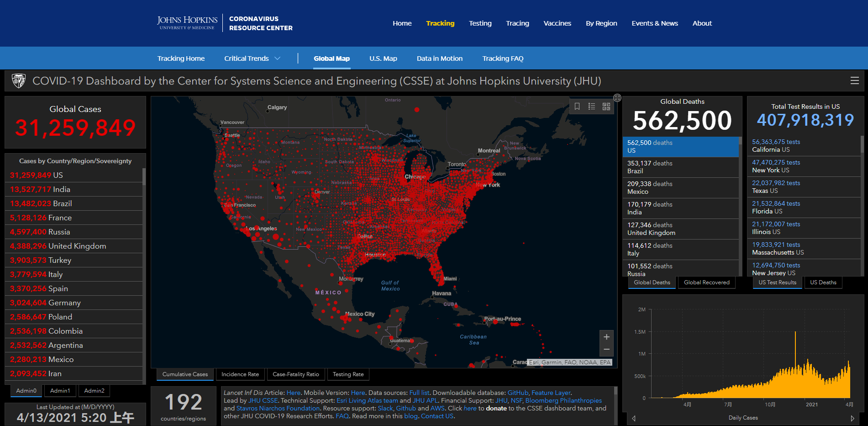Click the JHU shield icon in dashboard header
Viewport: 868px width, 426px height.
19,81
